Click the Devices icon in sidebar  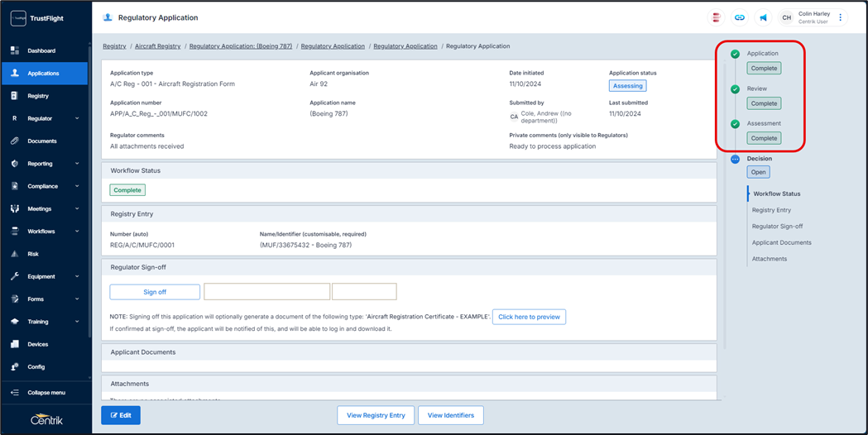[15, 344]
